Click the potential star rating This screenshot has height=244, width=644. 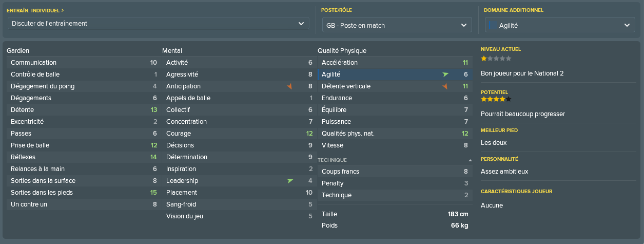(496, 99)
